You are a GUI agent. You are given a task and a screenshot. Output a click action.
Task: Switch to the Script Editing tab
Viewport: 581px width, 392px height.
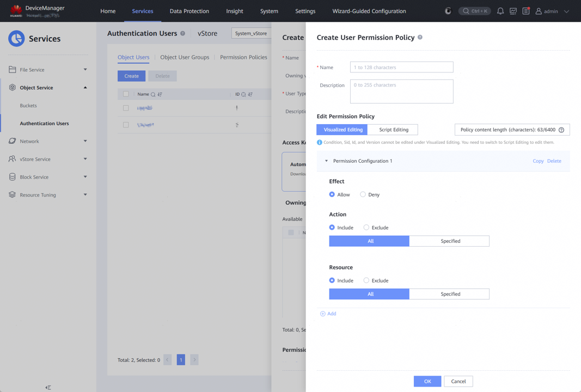click(393, 130)
